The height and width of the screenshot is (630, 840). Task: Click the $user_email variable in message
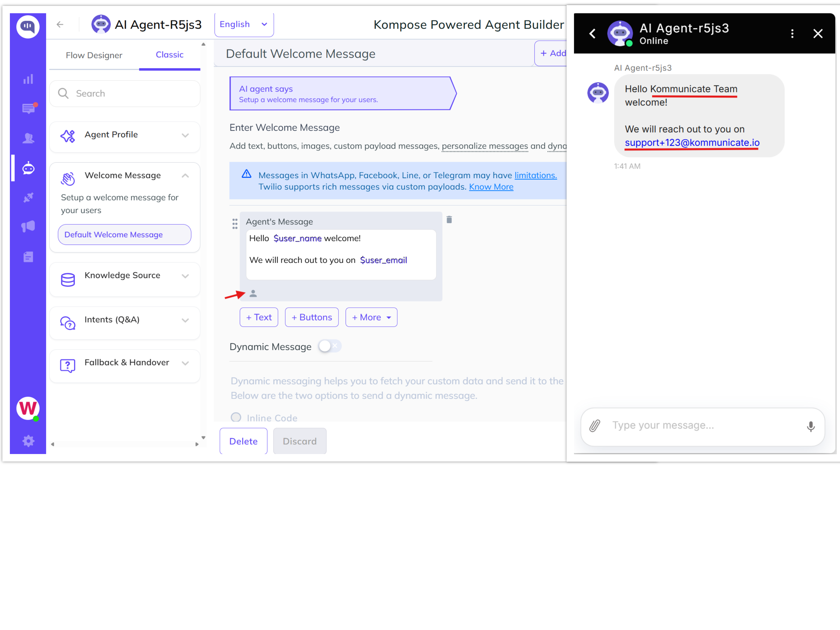tap(383, 260)
